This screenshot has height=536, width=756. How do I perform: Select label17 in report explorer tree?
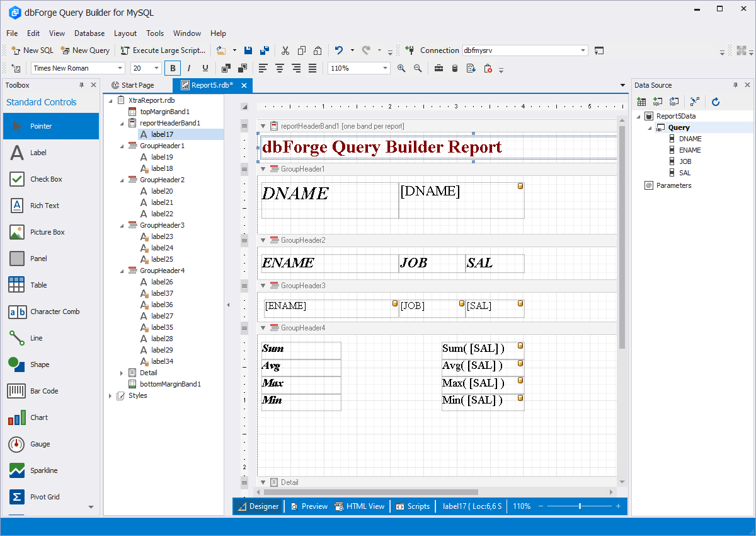(162, 134)
